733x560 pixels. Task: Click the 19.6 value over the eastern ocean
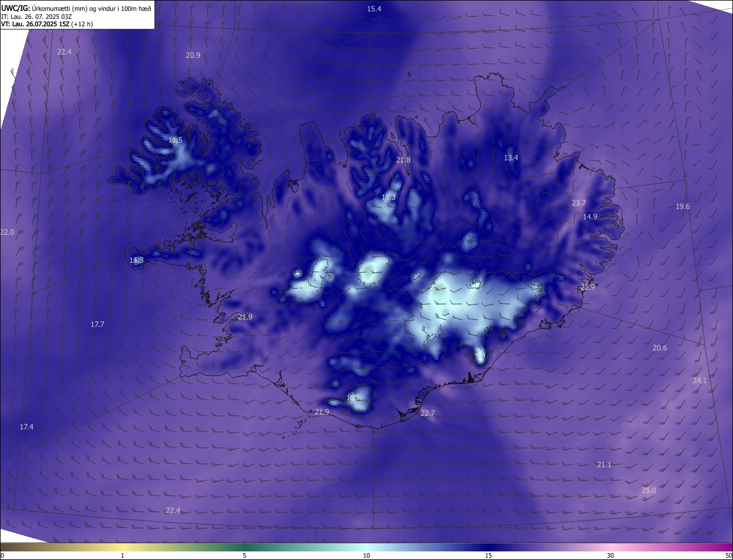point(683,207)
